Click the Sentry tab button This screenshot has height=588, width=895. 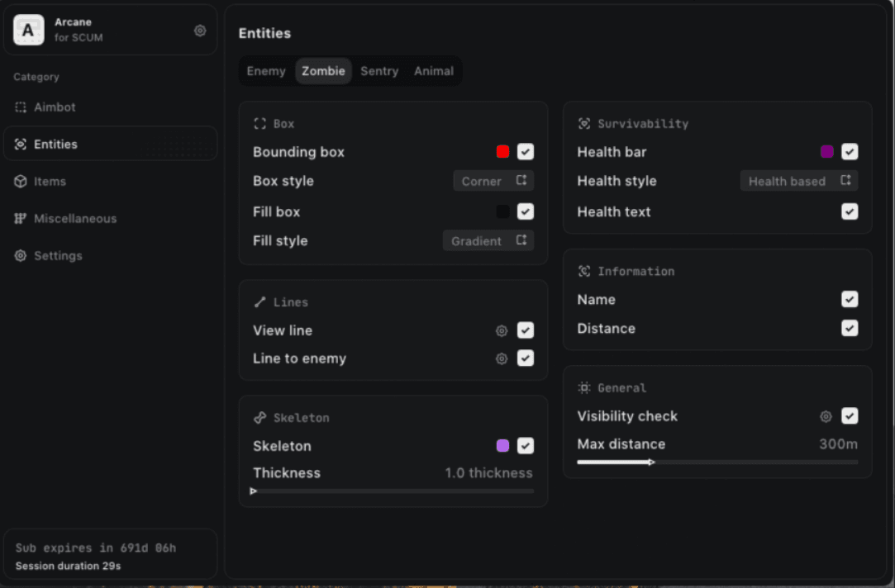click(x=379, y=71)
